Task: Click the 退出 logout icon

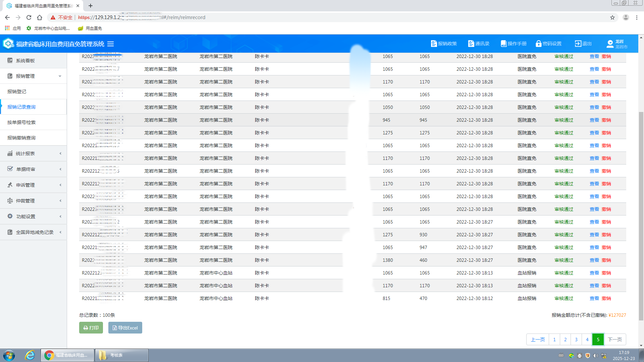Action: [x=578, y=44]
